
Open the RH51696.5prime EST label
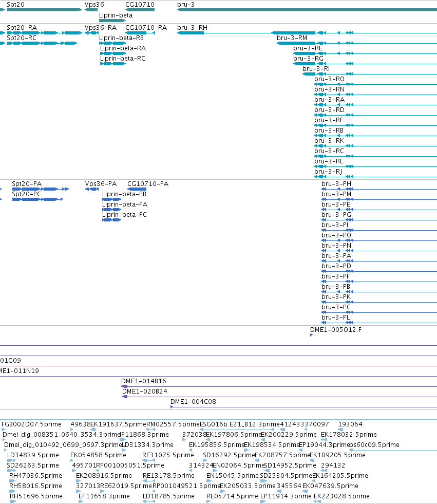pos(36,496)
